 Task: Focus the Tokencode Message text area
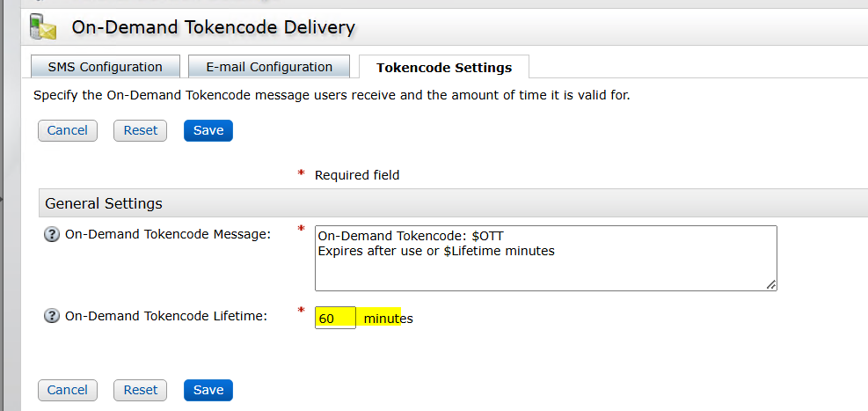[x=545, y=258]
